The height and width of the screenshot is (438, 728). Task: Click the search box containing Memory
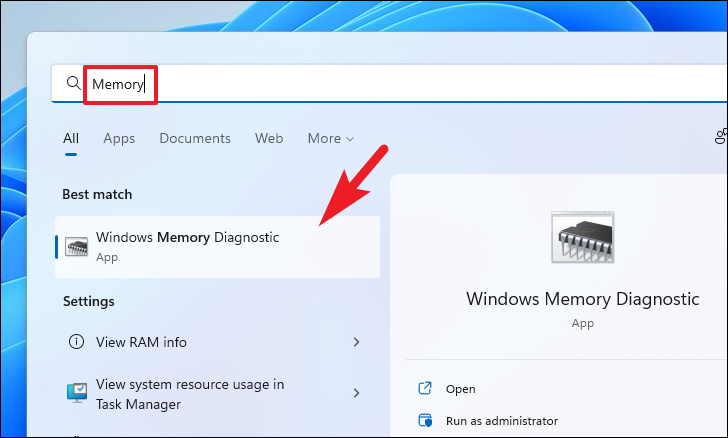click(x=388, y=84)
